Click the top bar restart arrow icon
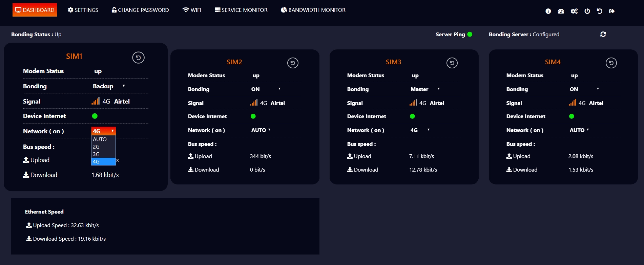Screen dimensions: 644x265 point(599,11)
